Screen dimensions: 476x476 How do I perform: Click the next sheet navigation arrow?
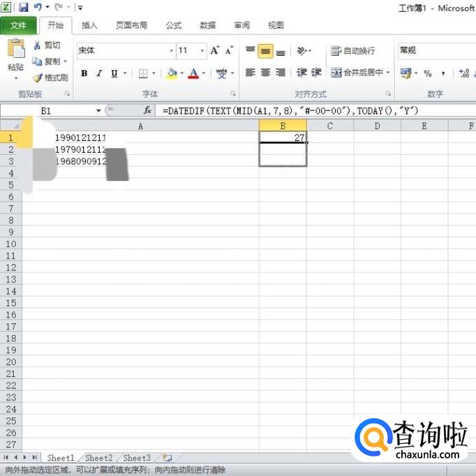coord(25,457)
